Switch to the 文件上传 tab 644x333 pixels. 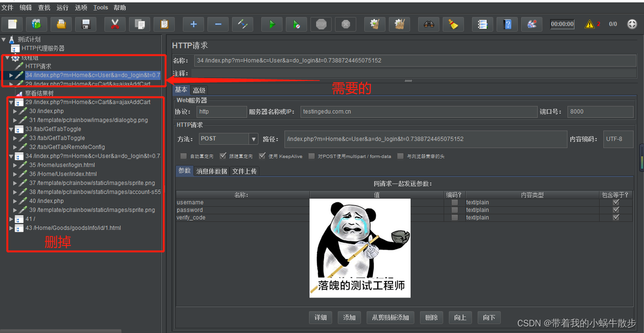(x=244, y=171)
